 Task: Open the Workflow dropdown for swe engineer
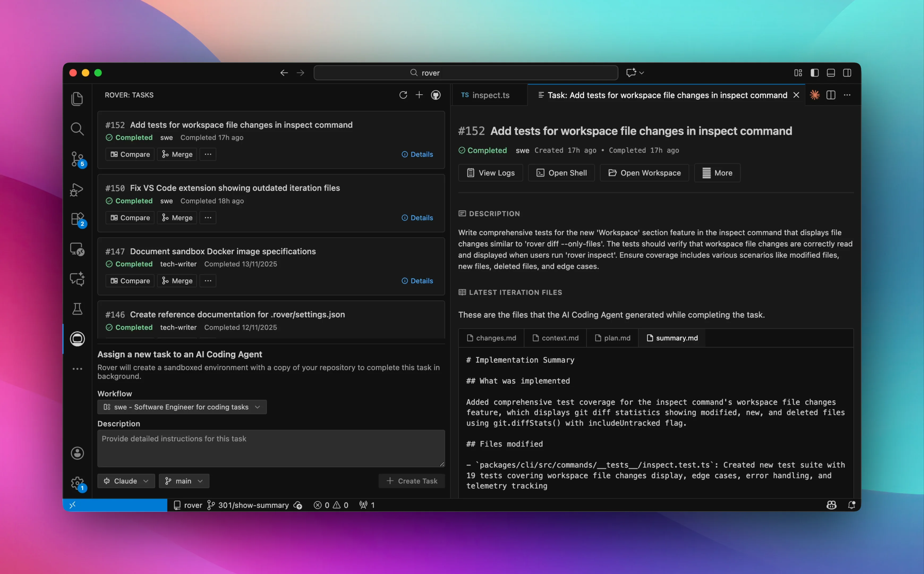pyautogui.click(x=182, y=407)
